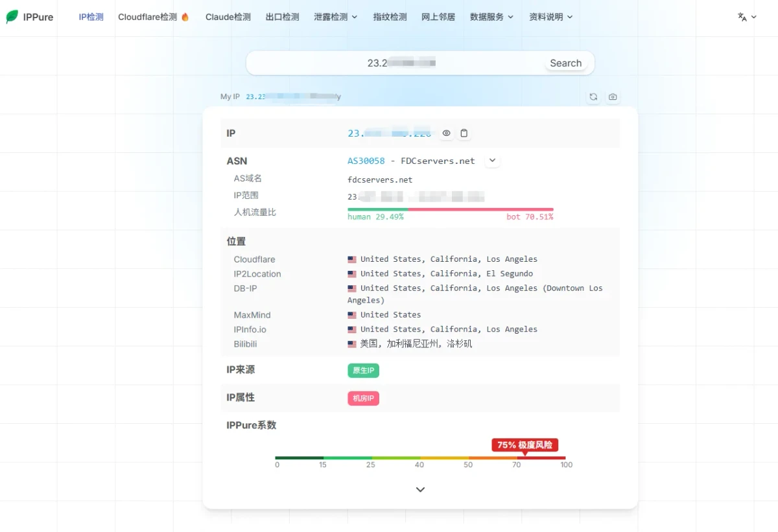Switch to IP检测 tab
The image size is (778, 532).
[91, 17]
